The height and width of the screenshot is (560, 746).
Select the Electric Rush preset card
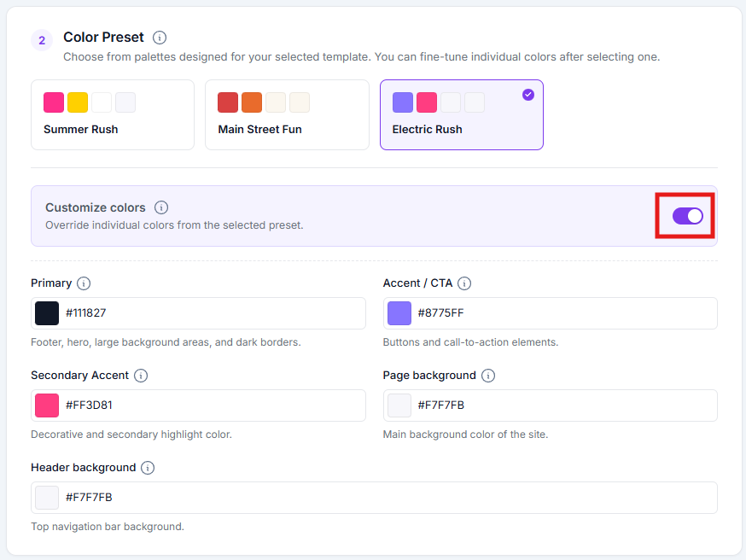tap(462, 114)
